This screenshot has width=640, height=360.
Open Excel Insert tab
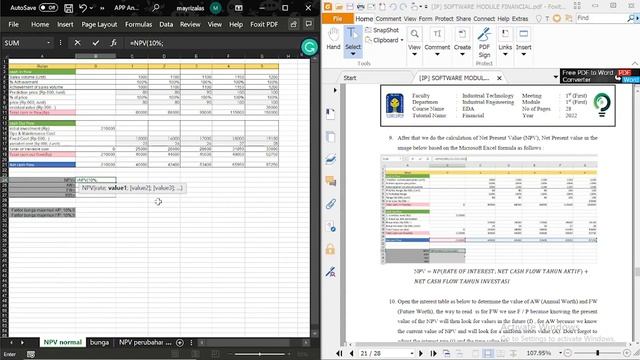click(x=65, y=24)
